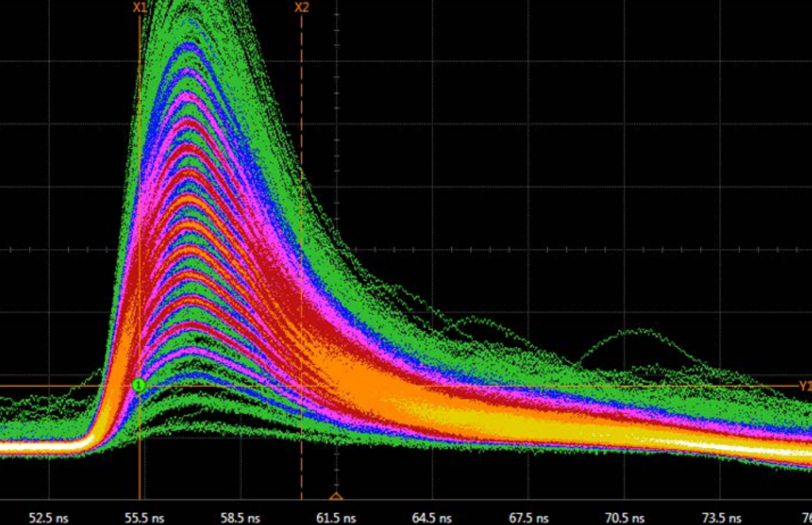Screen dimensions: 812x525
Task: Click the solid X1 vertical cursor line
Action: pos(140,238)
